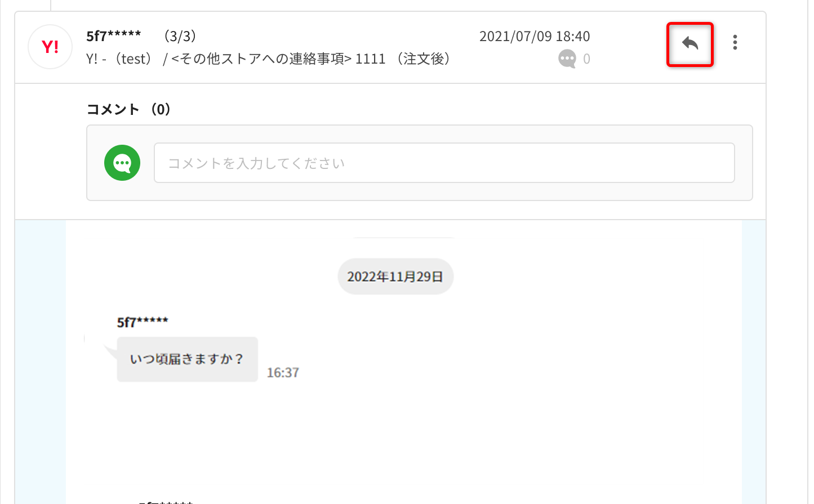Focus the コメントを入力してください comment field
The height and width of the screenshot is (504, 814).
[x=444, y=163]
